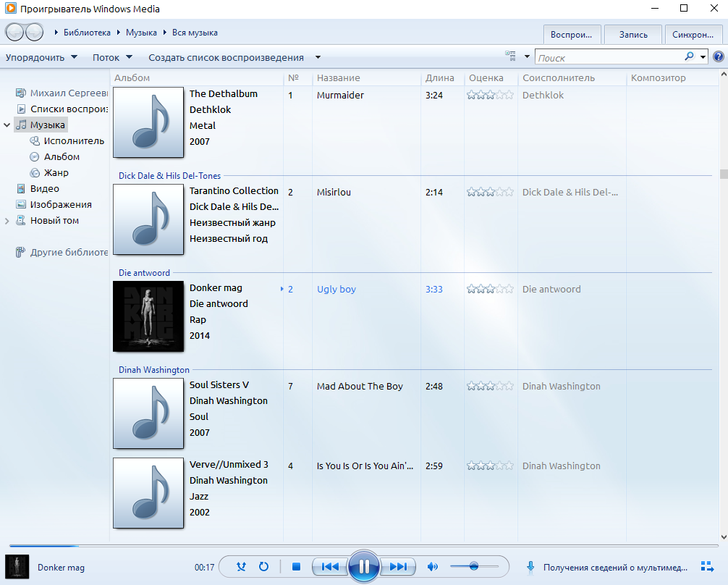This screenshot has width=728, height=585.
Task: Sort by the Название column header
Action: coord(367,77)
